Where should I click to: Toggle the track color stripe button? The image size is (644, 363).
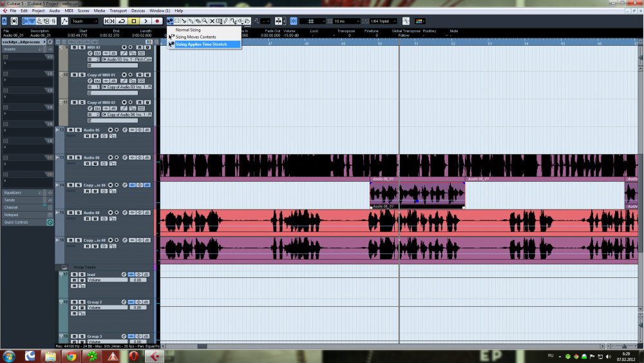click(x=149, y=41)
